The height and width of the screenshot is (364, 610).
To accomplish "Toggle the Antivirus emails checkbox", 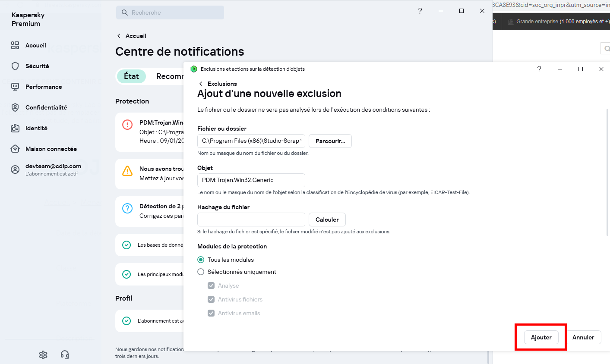I will (x=211, y=313).
